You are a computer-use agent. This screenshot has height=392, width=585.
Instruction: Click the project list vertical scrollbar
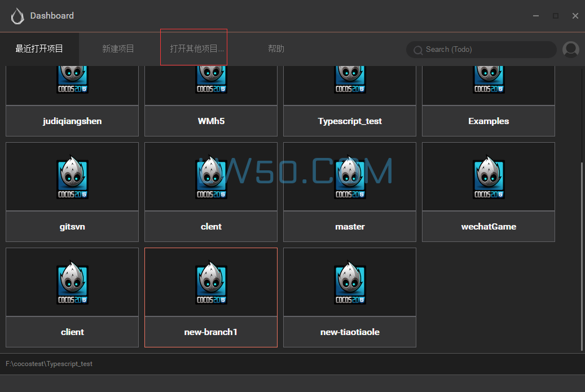tap(582, 254)
